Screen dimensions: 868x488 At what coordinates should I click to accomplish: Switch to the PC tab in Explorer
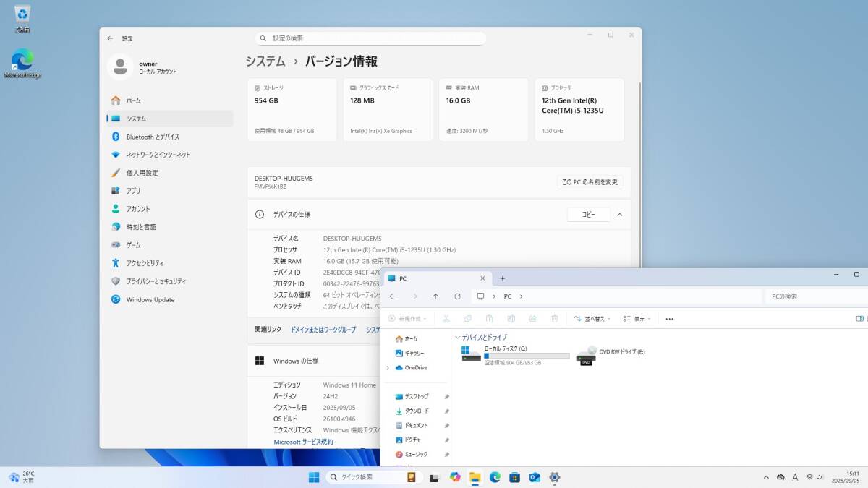coord(402,278)
